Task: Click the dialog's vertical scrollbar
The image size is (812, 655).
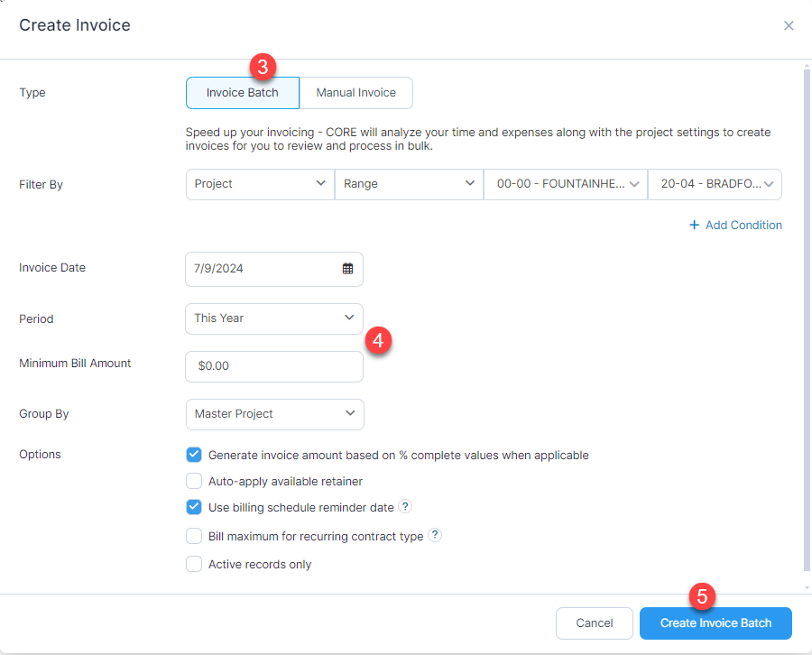Action: coord(807,321)
